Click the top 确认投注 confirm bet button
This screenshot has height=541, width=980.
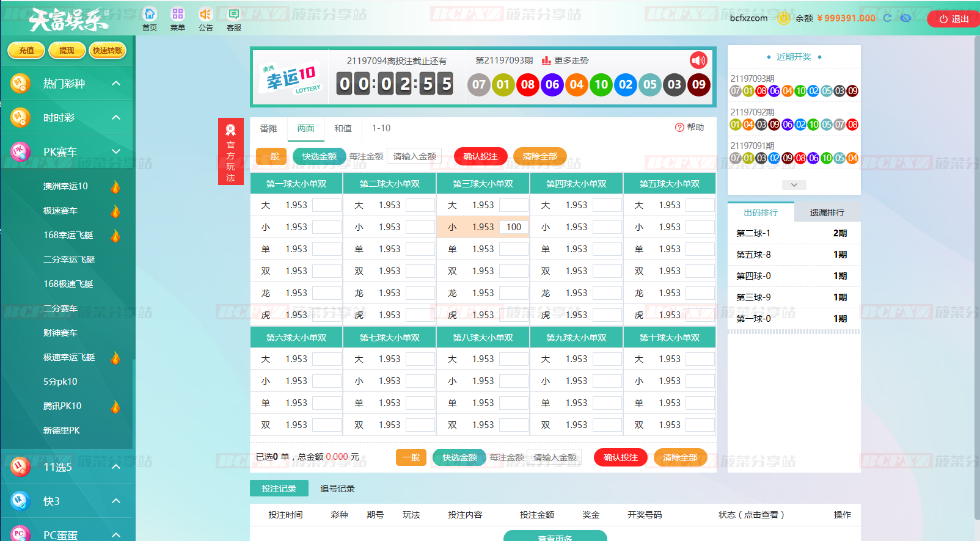click(480, 156)
